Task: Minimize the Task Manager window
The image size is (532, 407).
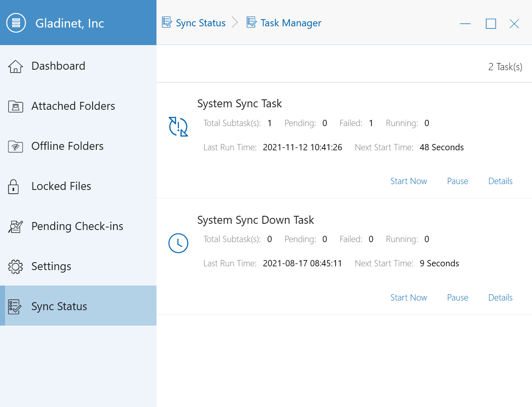Action: [465, 24]
